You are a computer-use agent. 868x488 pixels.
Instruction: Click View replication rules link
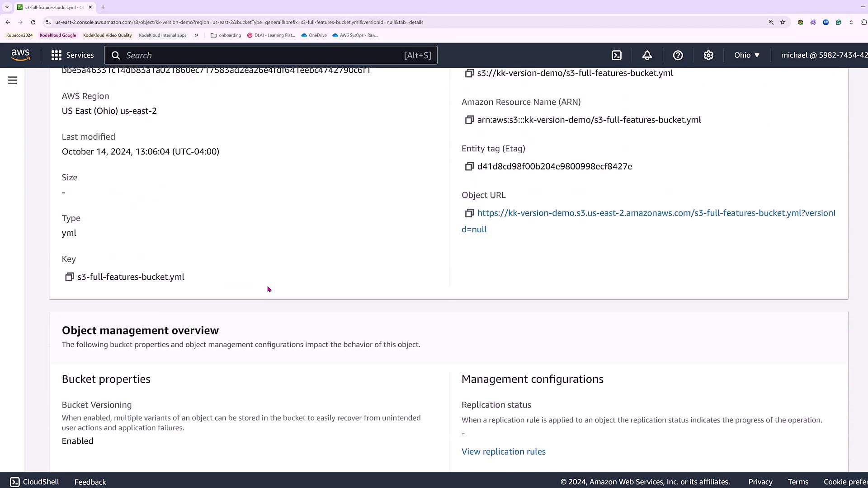coord(503,451)
